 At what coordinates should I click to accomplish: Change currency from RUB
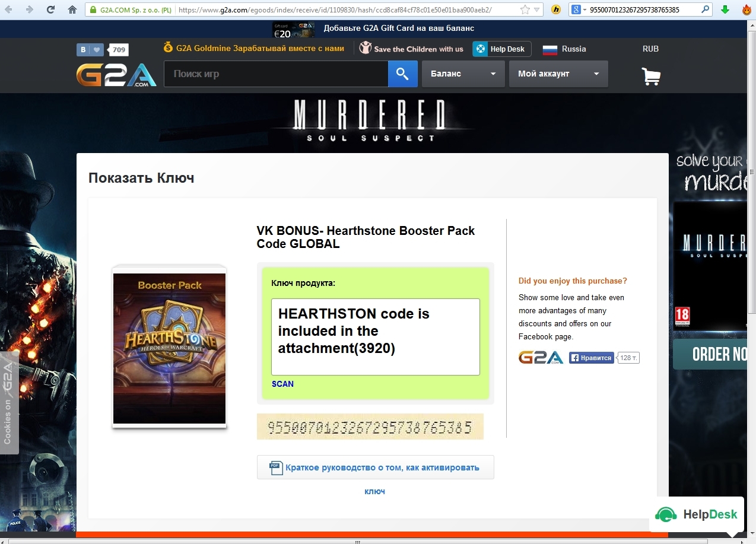point(650,49)
